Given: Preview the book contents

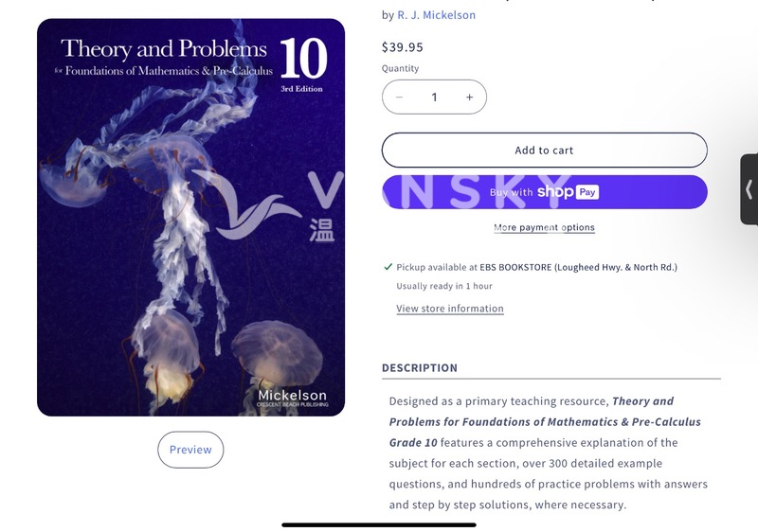Looking at the screenshot, I should [x=190, y=450].
